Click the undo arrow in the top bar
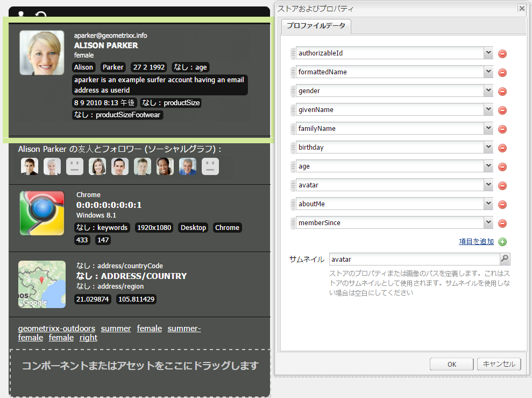The height and width of the screenshot is (398, 532). click(x=41, y=14)
